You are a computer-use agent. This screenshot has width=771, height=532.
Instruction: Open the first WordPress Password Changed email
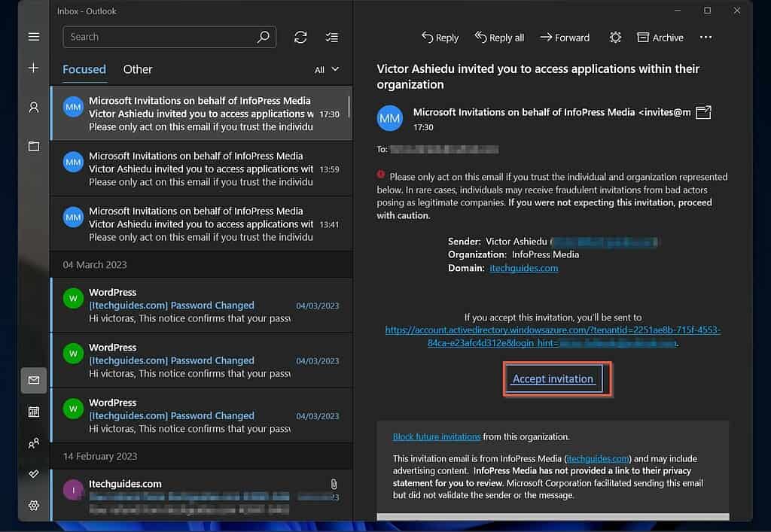(x=201, y=305)
